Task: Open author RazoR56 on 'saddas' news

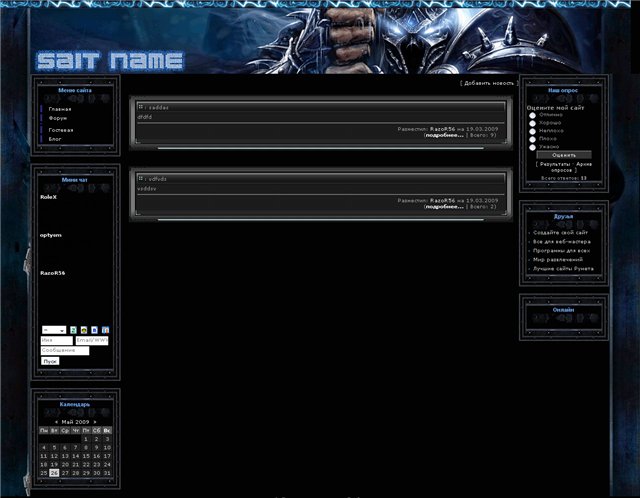Action: click(x=442, y=129)
